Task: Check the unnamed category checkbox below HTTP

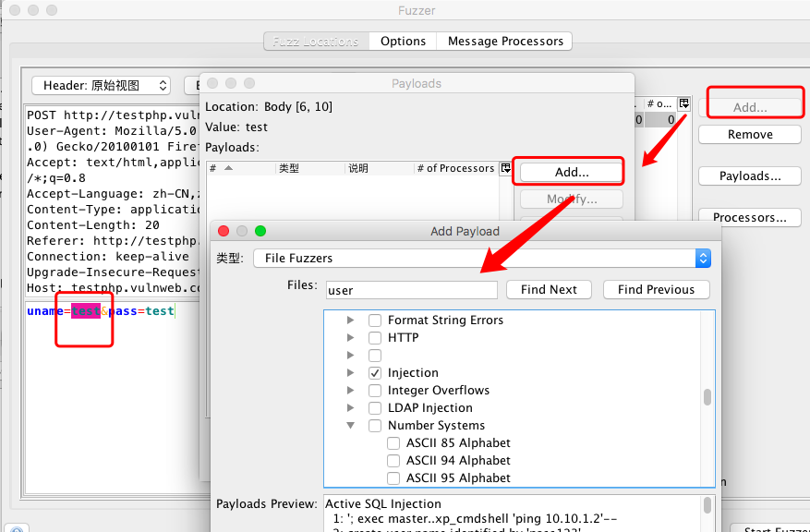Action: [x=375, y=356]
